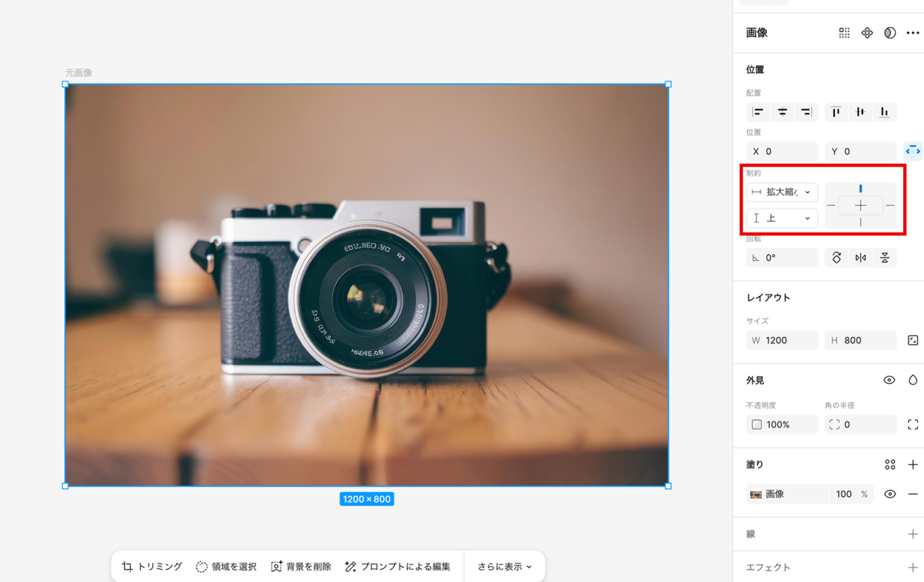Flip the image horizontally
The image size is (924, 582).
pyautogui.click(x=861, y=258)
